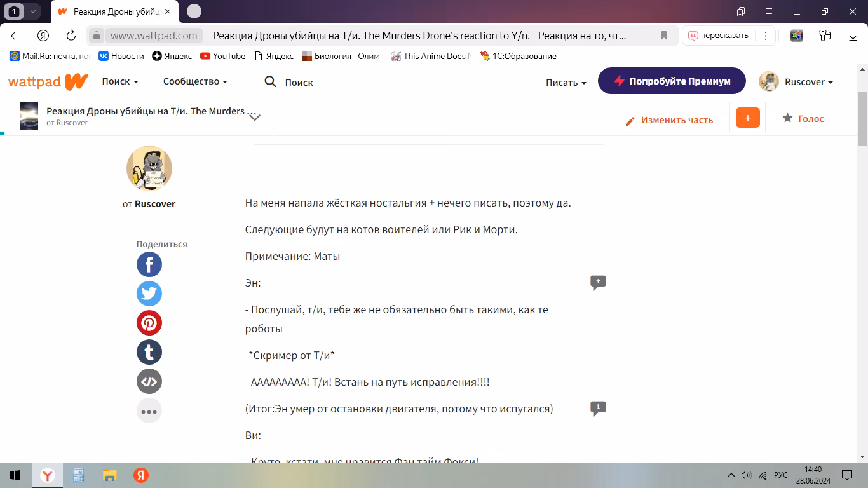This screenshot has height=488, width=868.
Task: Open the taskbar clock 14:40
Action: click(813, 475)
